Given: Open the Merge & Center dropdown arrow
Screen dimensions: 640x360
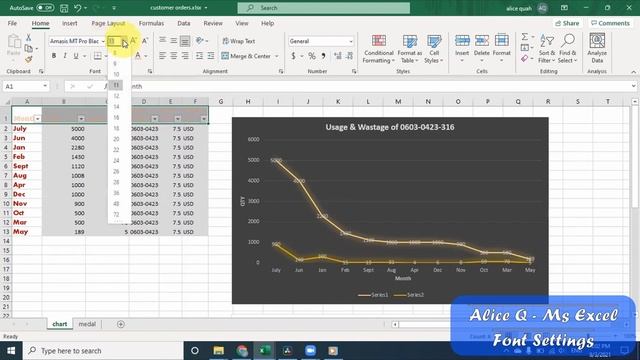Looking at the screenshot, I should (x=277, y=56).
